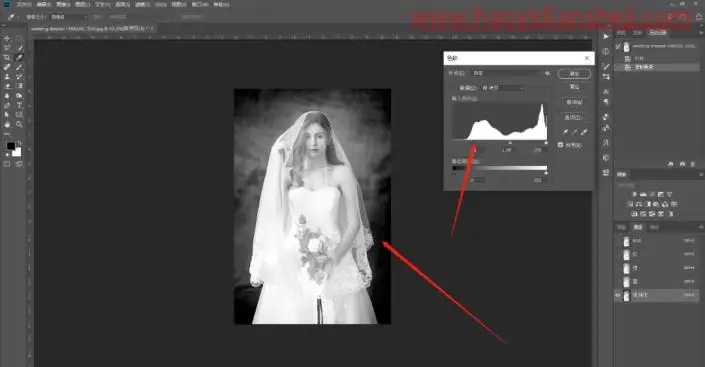Select the Eyedropper tool in the toolbar
This screenshot has width=705, height=367.
coord(19,58)
